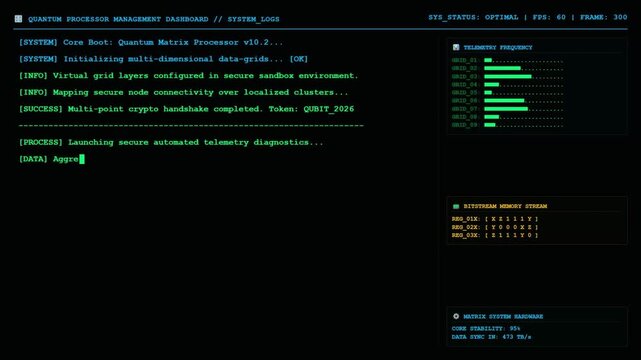The width and height of the screenshot is (641, 360).
Task: Click the FRAME: 300 counter
Action: [603, 17]
